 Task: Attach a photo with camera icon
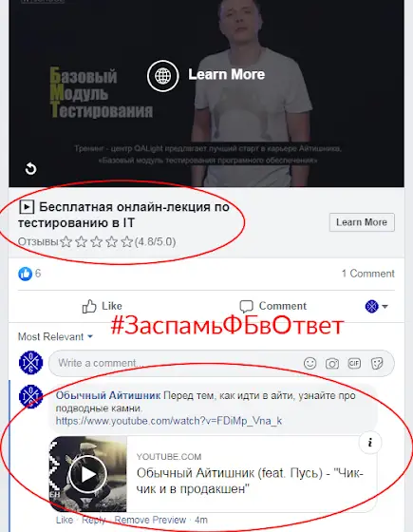332,364
